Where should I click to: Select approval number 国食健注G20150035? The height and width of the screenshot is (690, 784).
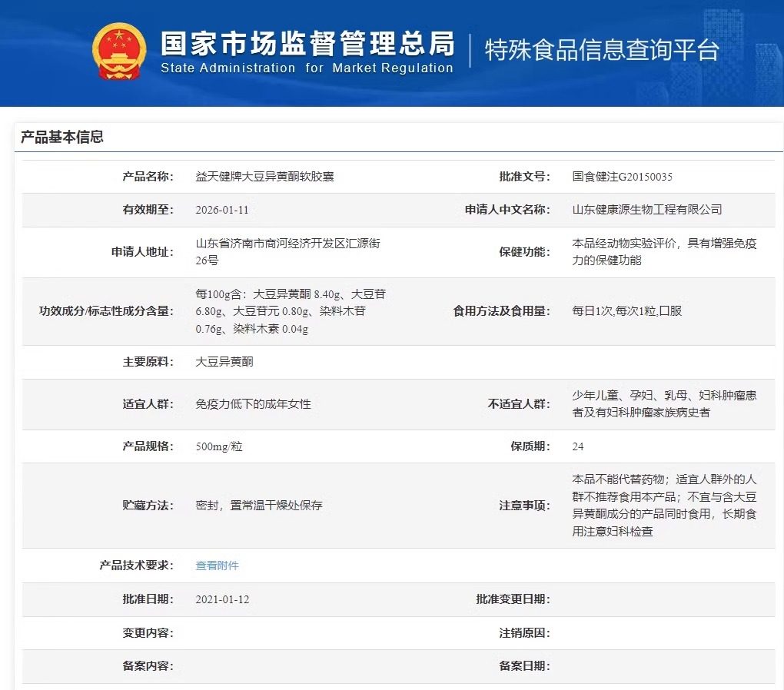pos(623,177)
